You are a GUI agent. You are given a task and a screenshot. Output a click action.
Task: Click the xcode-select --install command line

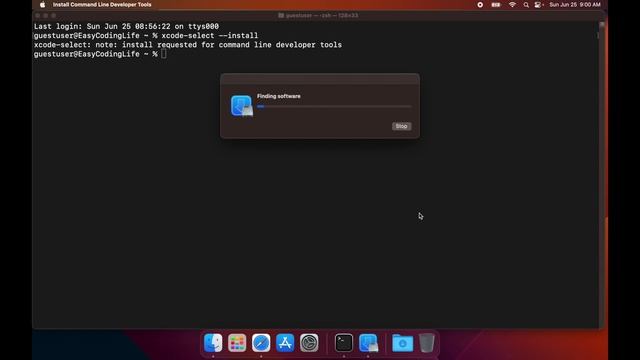[x=146, y=36]
